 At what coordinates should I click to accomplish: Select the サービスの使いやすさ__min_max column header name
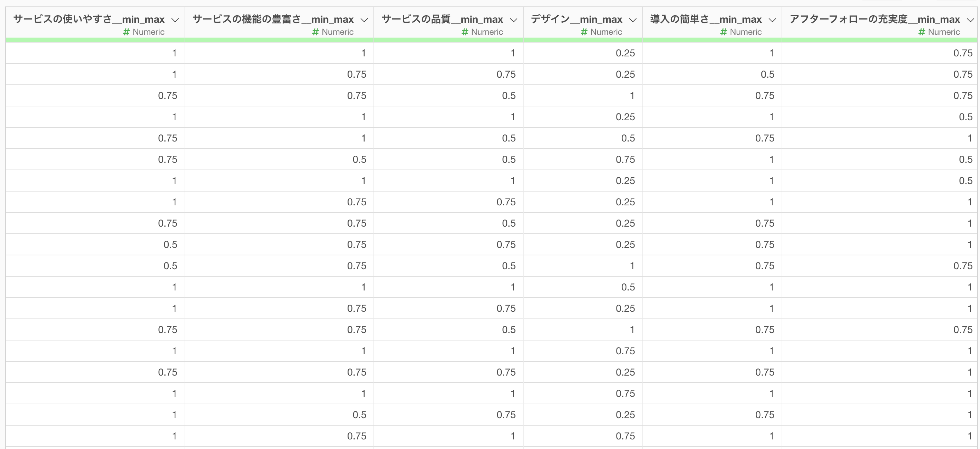(89, 19)
